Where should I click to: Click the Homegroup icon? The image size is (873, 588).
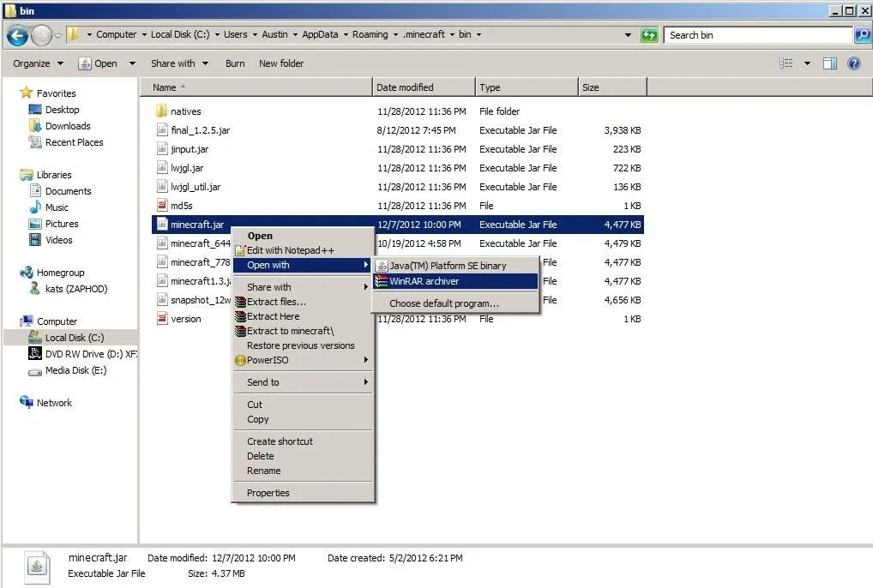point(27,273)
